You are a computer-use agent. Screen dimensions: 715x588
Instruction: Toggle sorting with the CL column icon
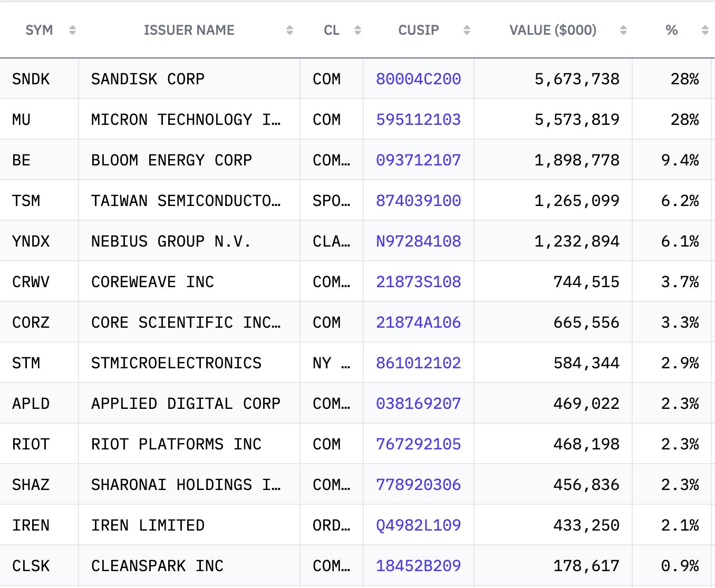click(357, 31)
